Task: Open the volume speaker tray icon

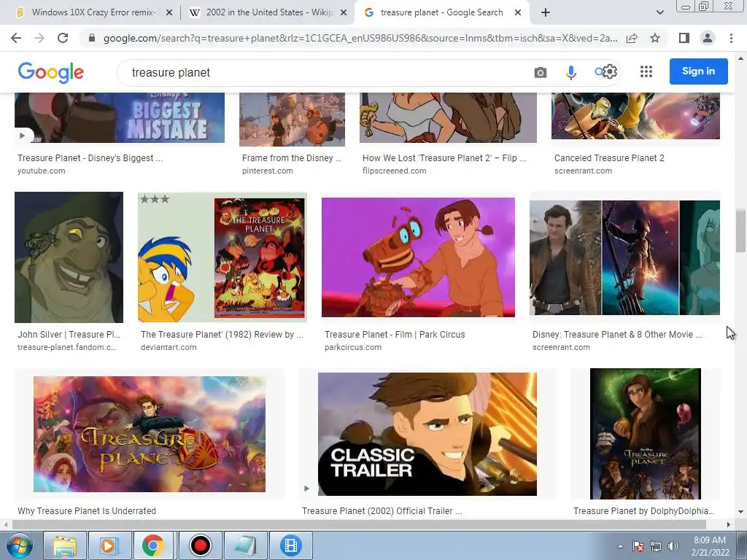Action: [x=673, y=546]
